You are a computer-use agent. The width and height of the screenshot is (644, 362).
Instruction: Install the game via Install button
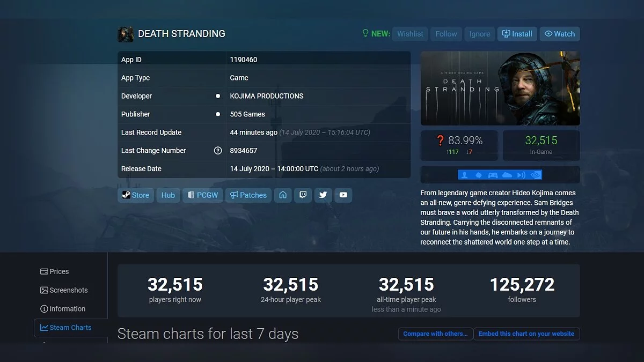[517, 34]
